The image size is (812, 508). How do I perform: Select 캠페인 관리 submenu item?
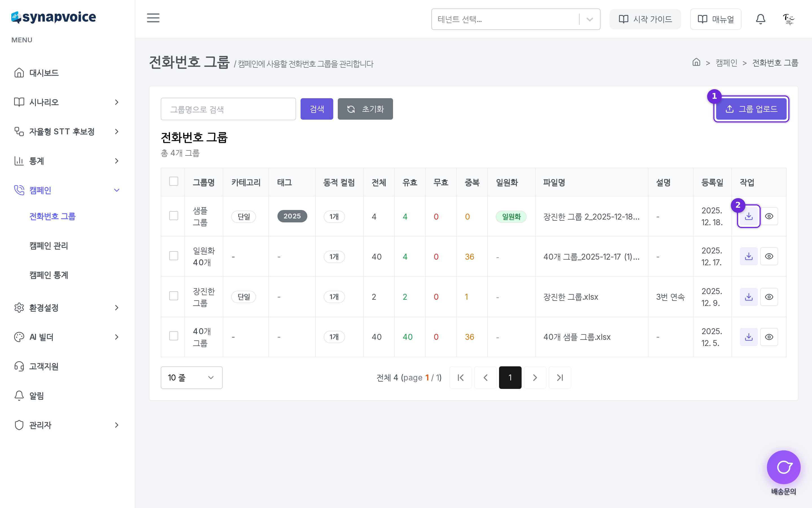(x=49, y=246)
